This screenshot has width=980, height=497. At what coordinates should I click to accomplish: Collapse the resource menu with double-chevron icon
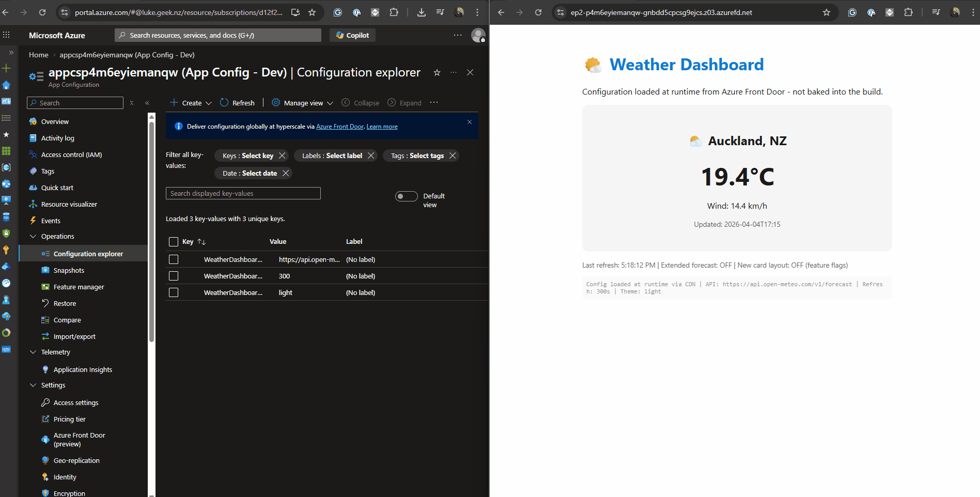click(x=147, y=103)
